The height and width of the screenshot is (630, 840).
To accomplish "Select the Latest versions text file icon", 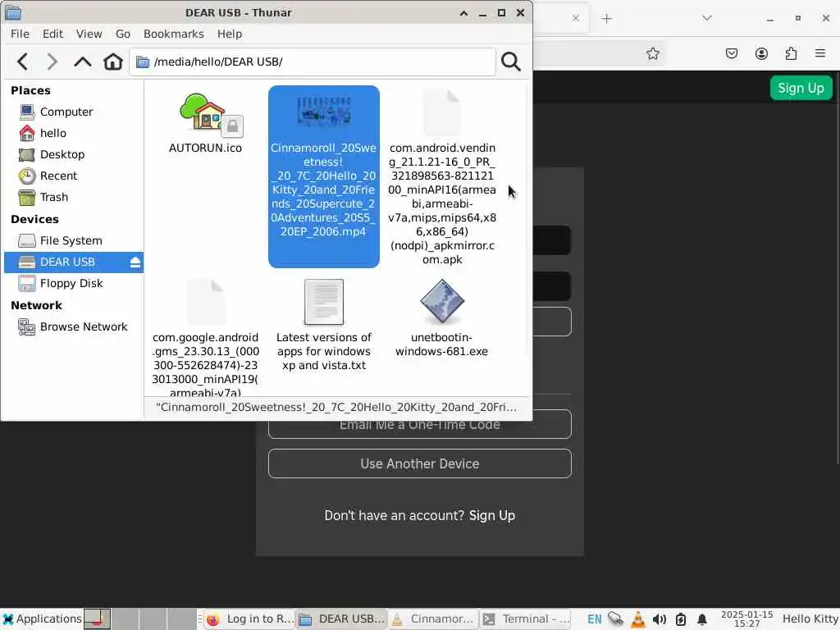I will click(x=324, y=302).
